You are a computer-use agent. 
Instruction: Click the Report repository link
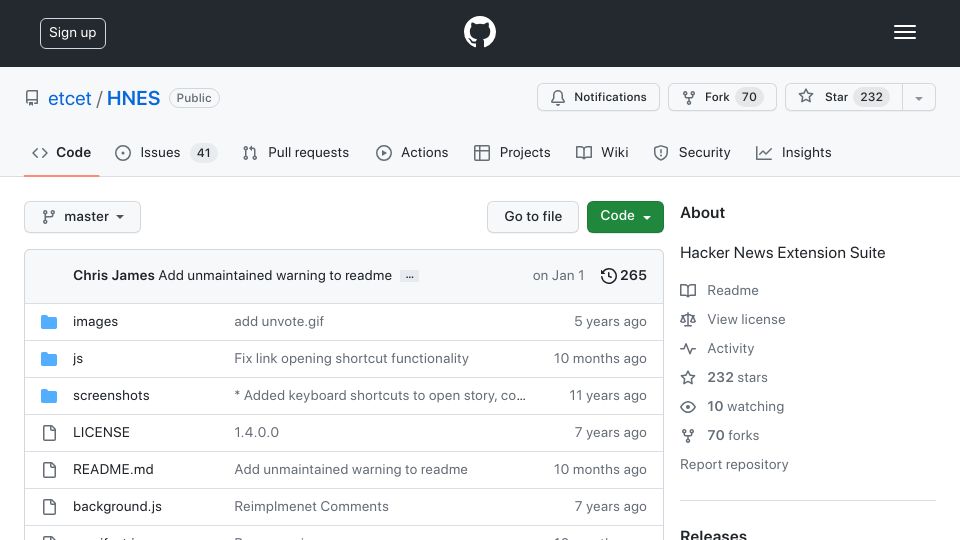734,464
